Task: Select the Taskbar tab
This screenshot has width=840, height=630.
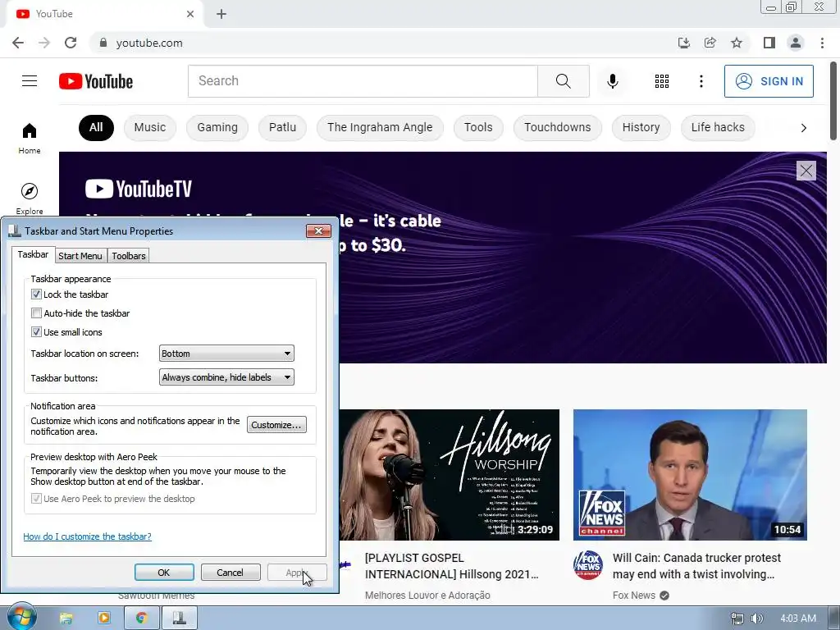Action: click(x=33, y=254)
